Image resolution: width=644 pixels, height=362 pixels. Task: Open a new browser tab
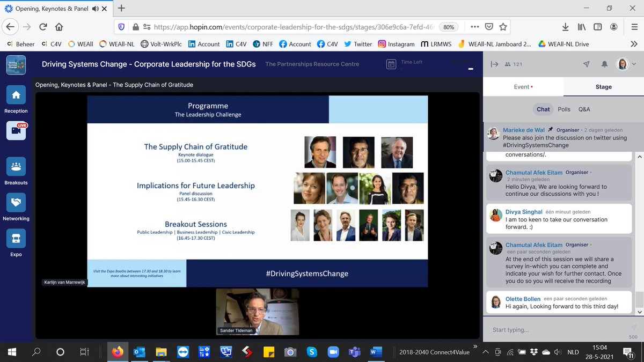121,8
